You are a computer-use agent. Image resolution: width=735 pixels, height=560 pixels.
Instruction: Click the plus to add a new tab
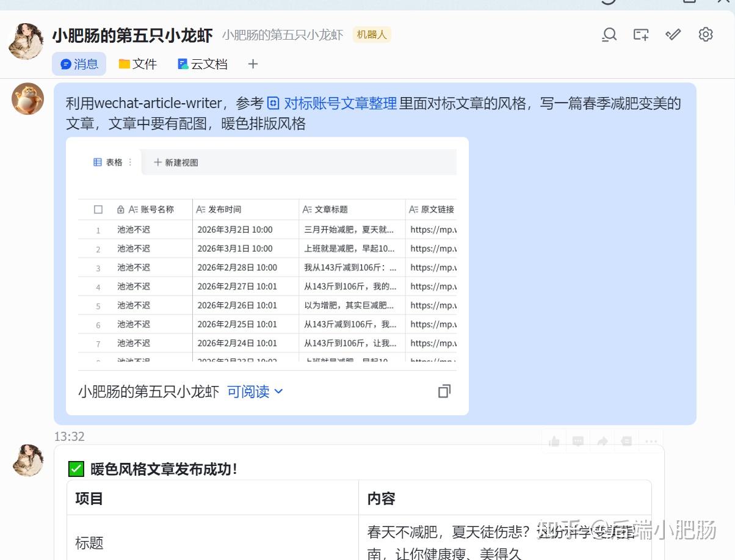pos(253,64)
